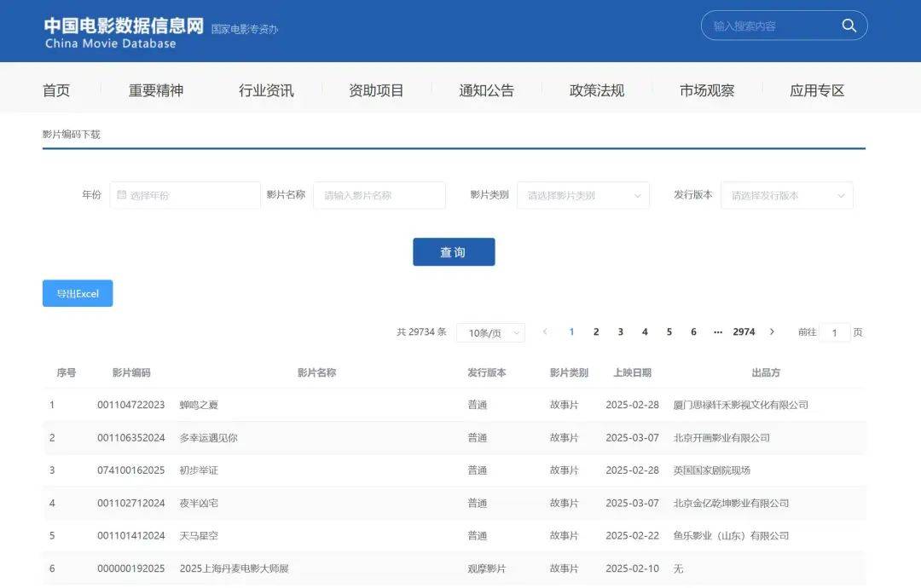Click the next page arrow in pagination
This screenshot has width=921, height=588.
(772, 331)
